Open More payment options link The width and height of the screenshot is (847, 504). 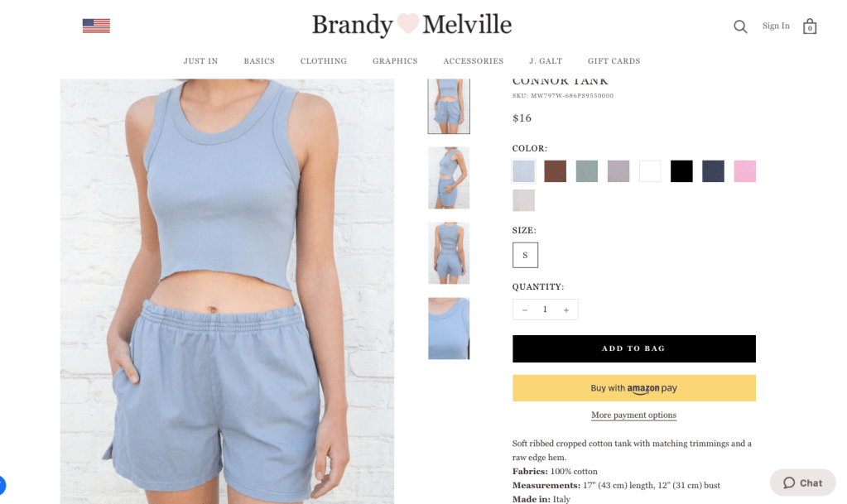(633, 415)
